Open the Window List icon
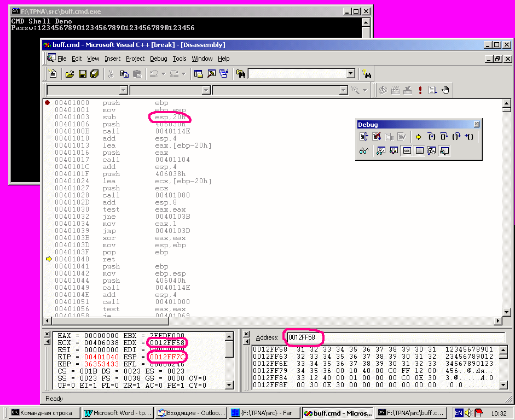The image size is (515, 420). pyautogui.click(x=224, y=74)
